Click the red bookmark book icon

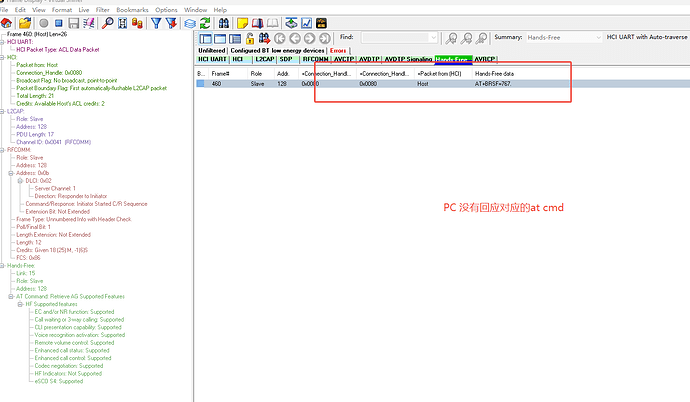click(257, 23)
